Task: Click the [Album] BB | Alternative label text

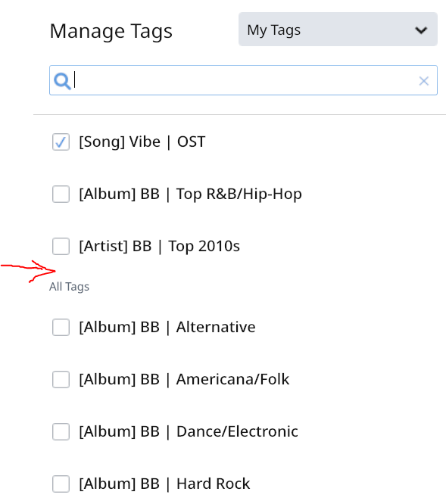Action: (x=167, y=327)
